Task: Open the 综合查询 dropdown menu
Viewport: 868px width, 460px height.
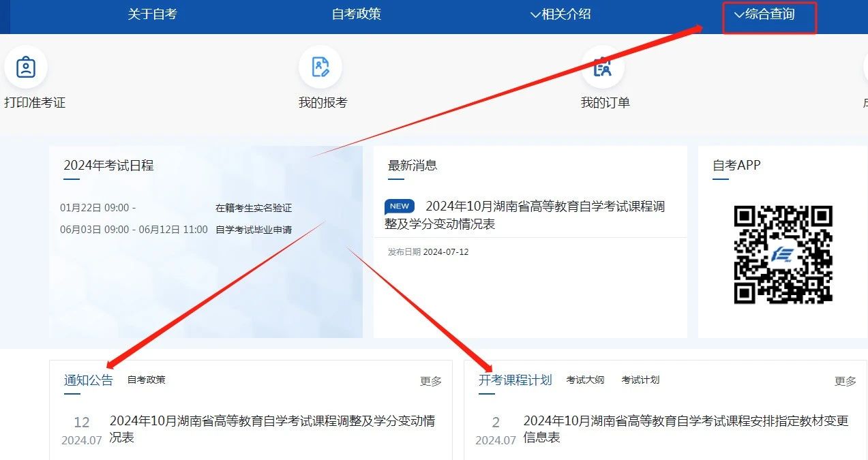Action: (x=769, y=14)
